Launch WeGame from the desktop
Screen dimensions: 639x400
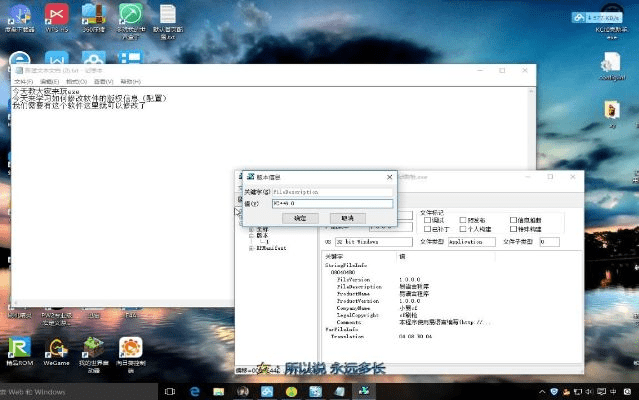(x=57, y=347)
